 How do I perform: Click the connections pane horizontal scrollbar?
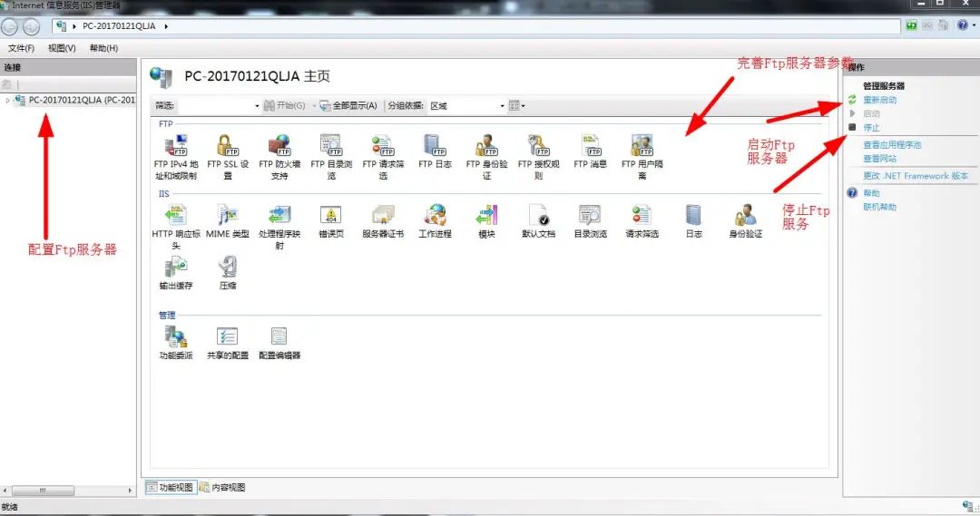point(67,491)
